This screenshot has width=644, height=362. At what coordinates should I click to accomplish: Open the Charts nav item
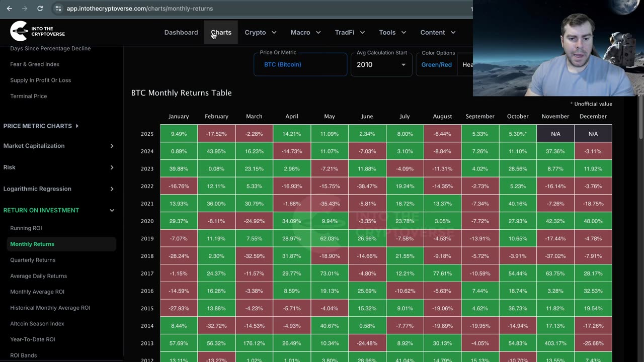pos(221,32)
